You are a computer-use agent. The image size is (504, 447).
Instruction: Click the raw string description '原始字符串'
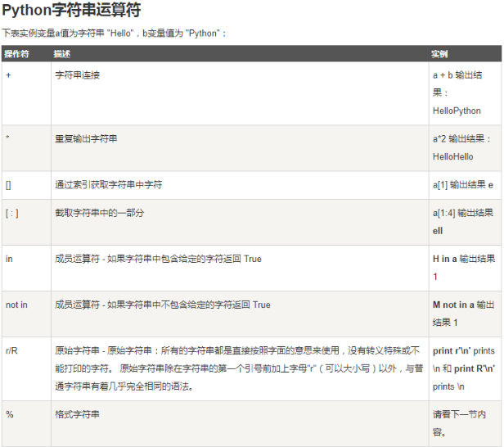(239, 368)
